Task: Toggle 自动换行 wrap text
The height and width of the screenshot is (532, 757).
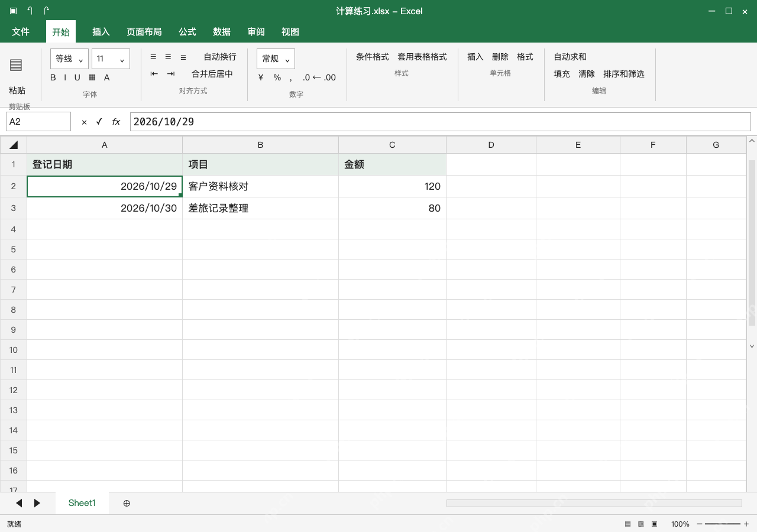Action: (220, 57)
